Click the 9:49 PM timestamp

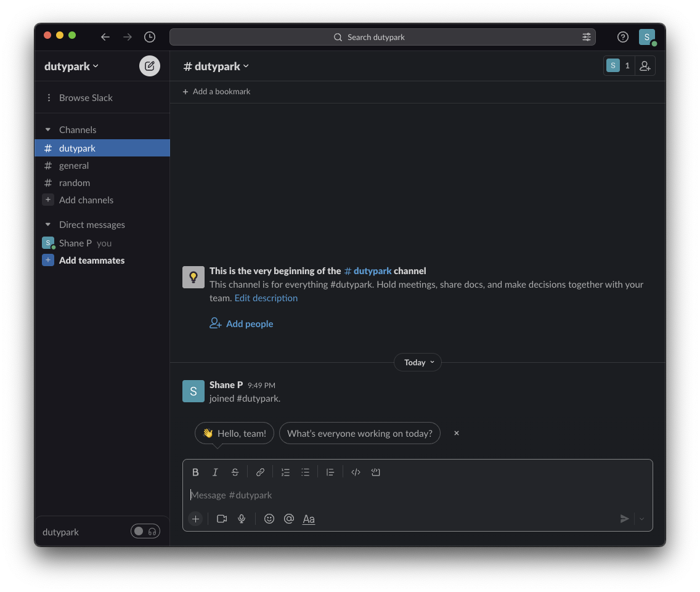tap(261, 385)
